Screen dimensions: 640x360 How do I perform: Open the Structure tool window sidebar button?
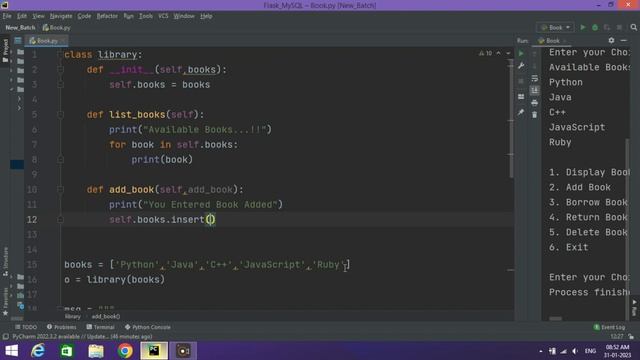pyautogui.click(x=5, y=261)
